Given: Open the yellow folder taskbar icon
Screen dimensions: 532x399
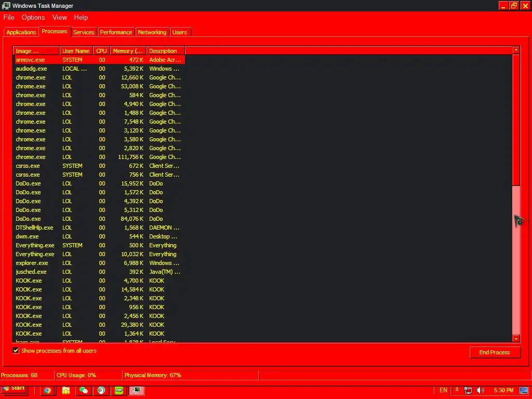Looking at the screenshot, I should point(66,391).
